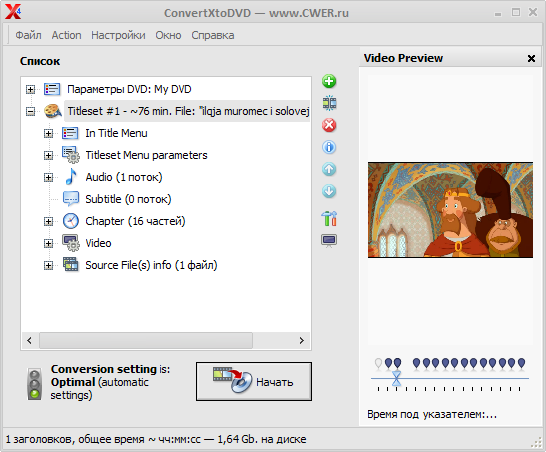This screenshot has width=546, height=452.
Task: Collapse the Titleset #1 node
Action: click(x=31, y=111)
